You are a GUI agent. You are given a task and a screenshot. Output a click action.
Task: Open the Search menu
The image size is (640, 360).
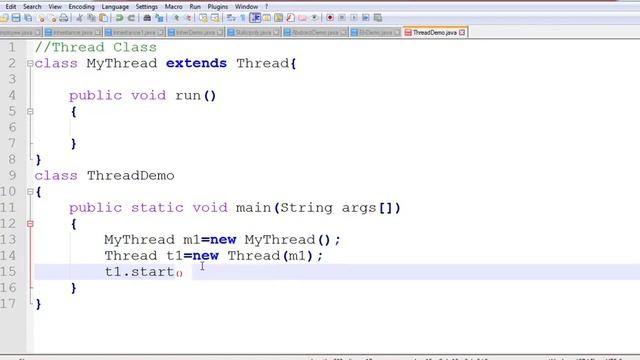(32, 7)
